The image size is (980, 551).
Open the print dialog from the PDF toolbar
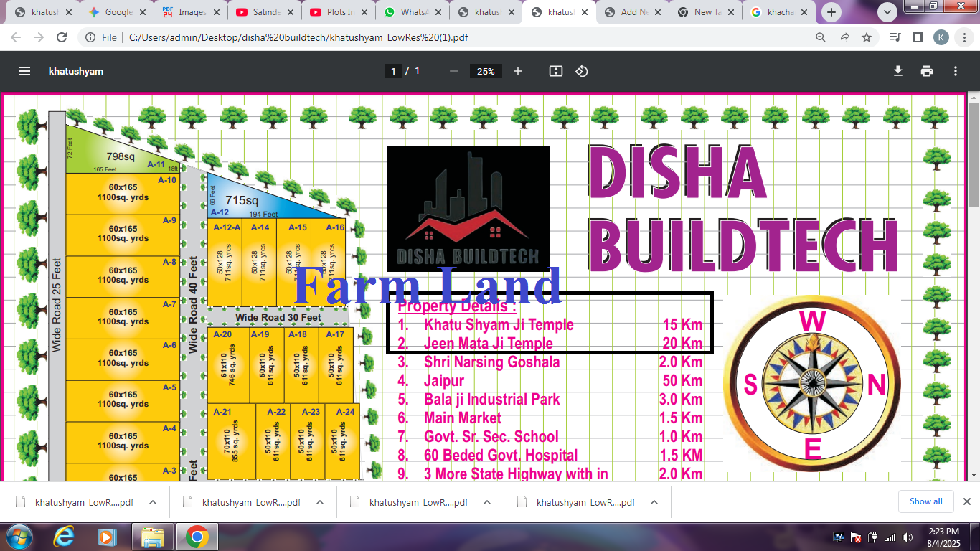coord(927,71)
